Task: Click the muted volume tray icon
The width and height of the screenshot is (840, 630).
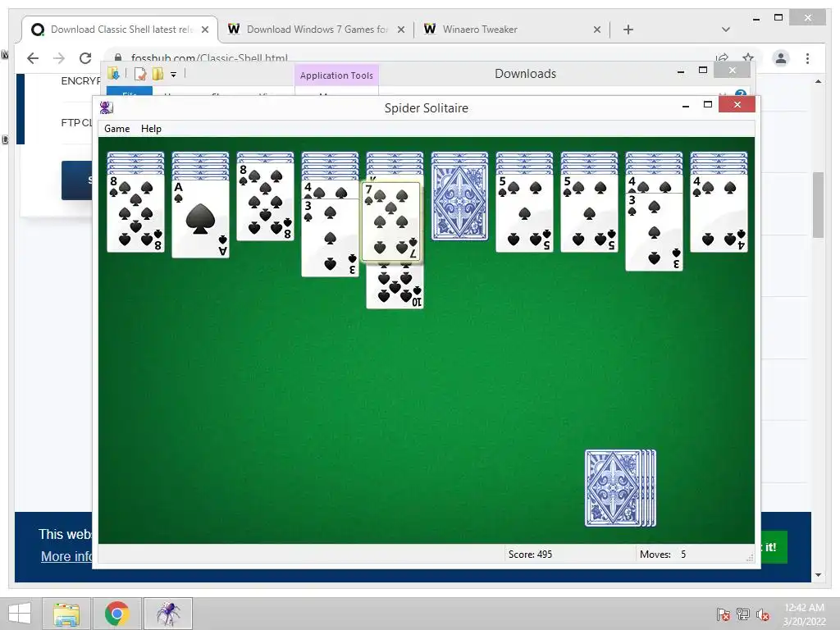Action: tap(763, 614)
